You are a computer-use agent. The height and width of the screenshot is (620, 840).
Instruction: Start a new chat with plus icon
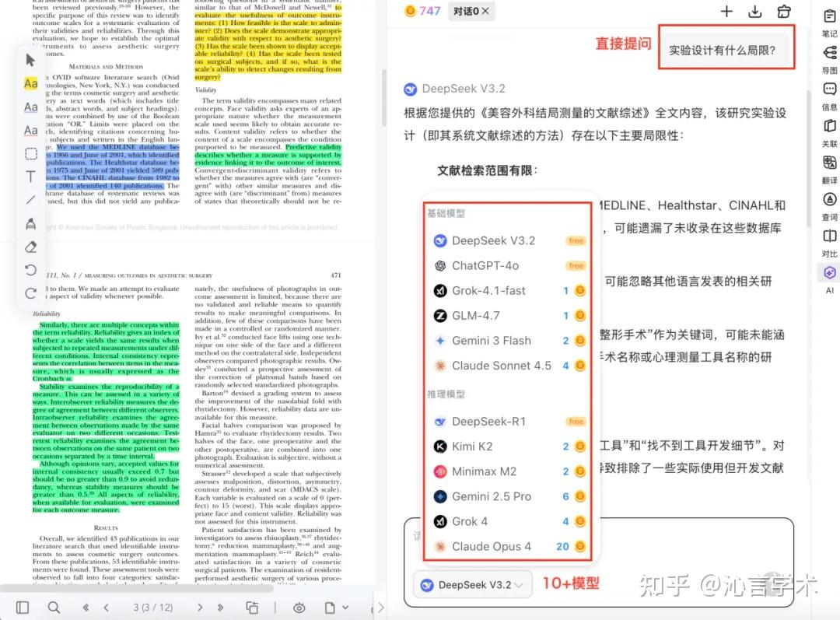point(726,11)
